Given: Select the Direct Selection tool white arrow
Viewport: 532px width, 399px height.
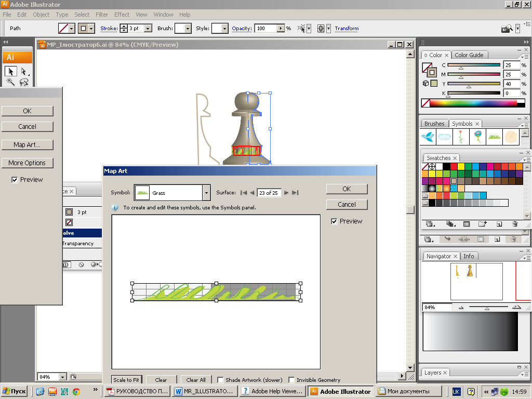Looking at the screenshot, I should tap(23, 71).
